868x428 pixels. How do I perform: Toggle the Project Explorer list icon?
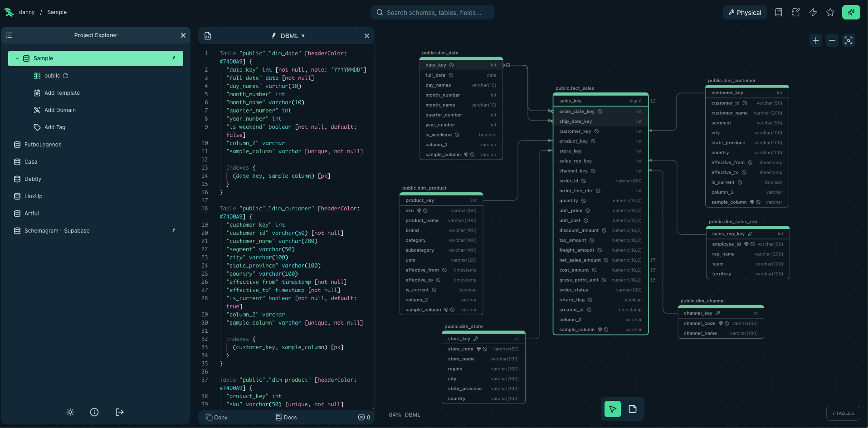point(9,35)
